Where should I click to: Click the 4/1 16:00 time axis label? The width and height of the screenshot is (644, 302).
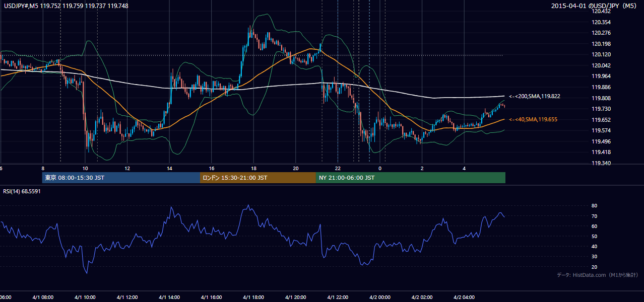coord(213,297)
